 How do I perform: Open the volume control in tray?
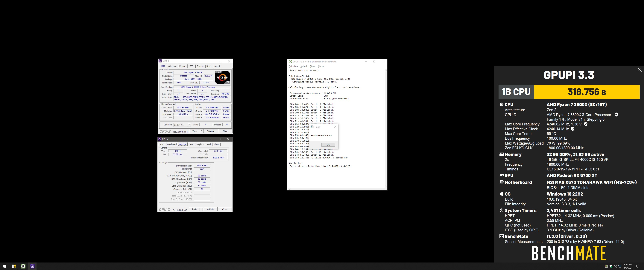pyautogui.click(x=615, y=266)
